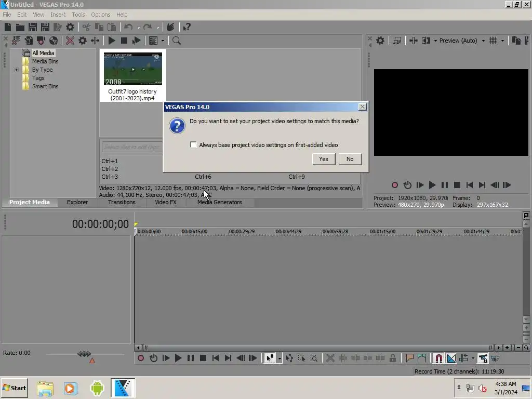Open Interactive Tutorials hand icon
The width and height of the screenshot is (532, 399).
pyautogui.click(x=170, y=27)
